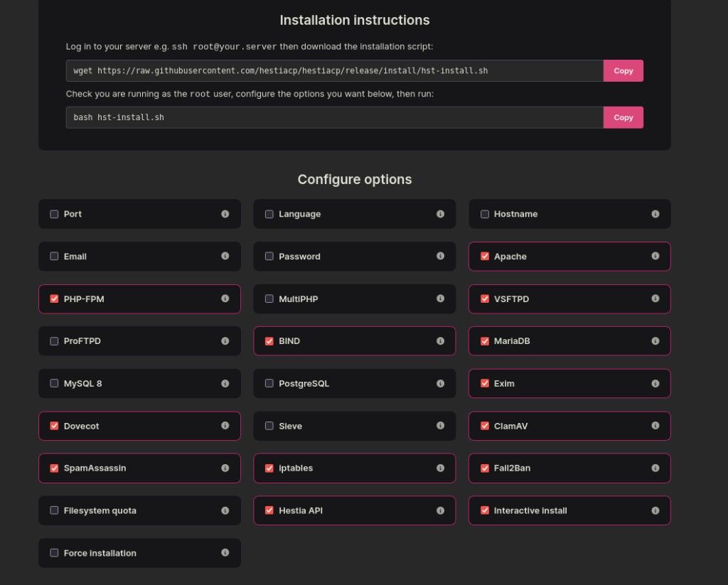Screen dimensions: 728x585
Task: Enable Filesystem quota checkbox
Action: point(54,510)
